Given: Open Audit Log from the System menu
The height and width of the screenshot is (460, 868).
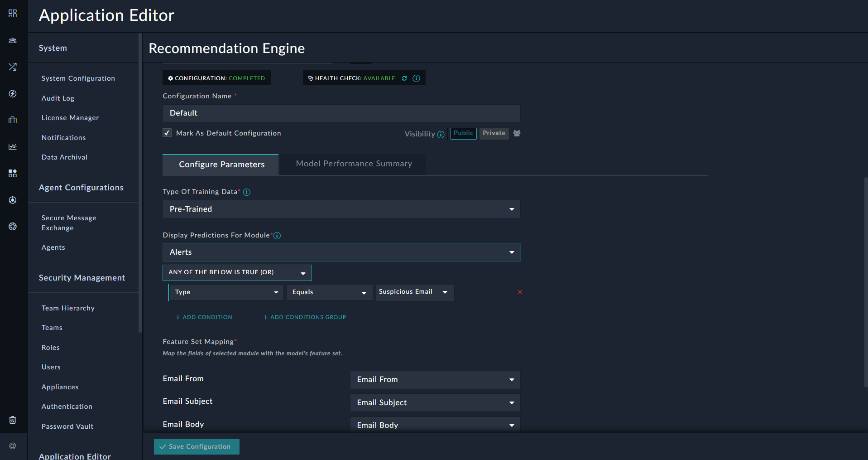Looking at the screenshot, I should point(58,98).
